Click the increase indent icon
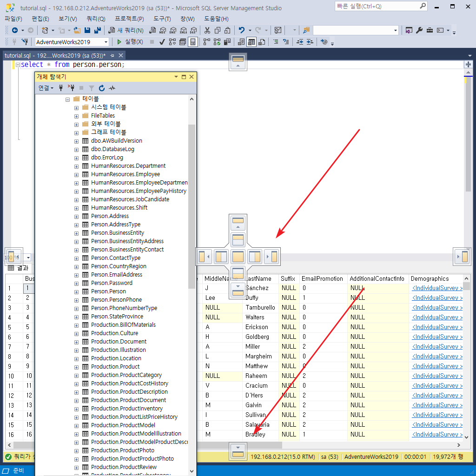The height and width of the screenshot is (476, 476). tap(310, 41)
